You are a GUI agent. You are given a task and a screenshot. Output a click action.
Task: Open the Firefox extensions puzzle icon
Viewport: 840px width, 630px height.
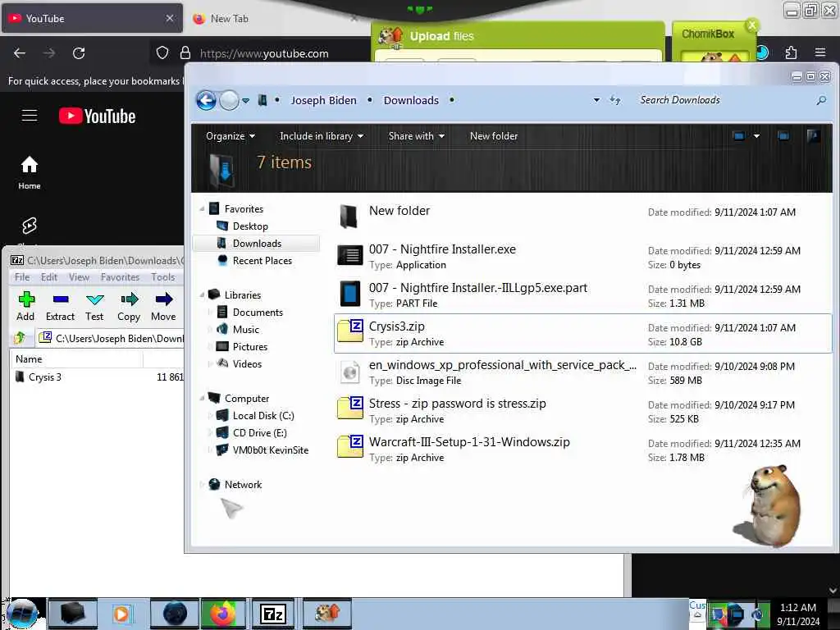[791, 52]
